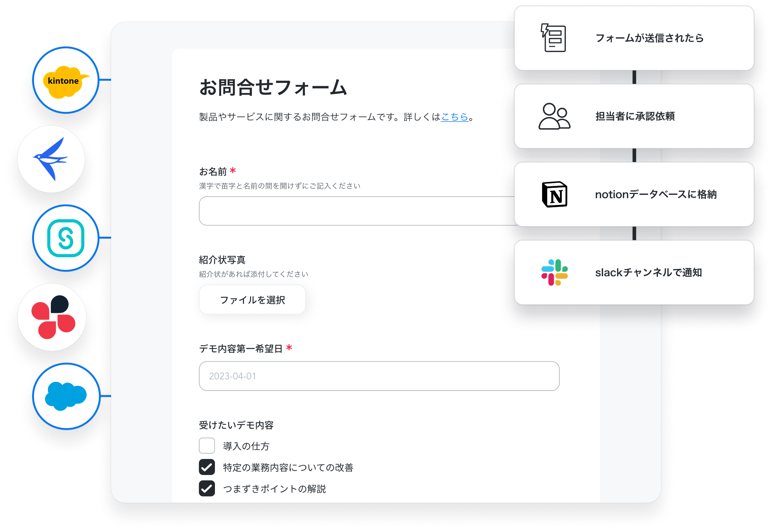The width and height of the screenshot is (772, 532).
Task: Click the teal S logo icon
Action: pos(66,238)
